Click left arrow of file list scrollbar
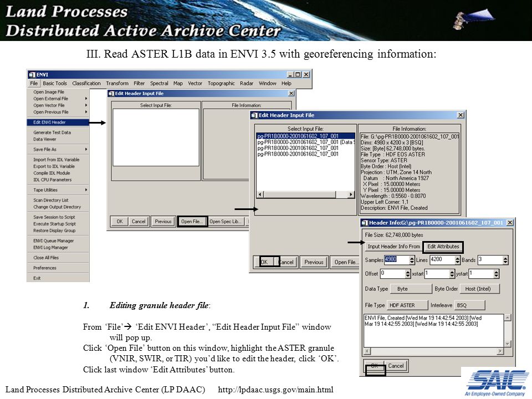 [260, 195]
